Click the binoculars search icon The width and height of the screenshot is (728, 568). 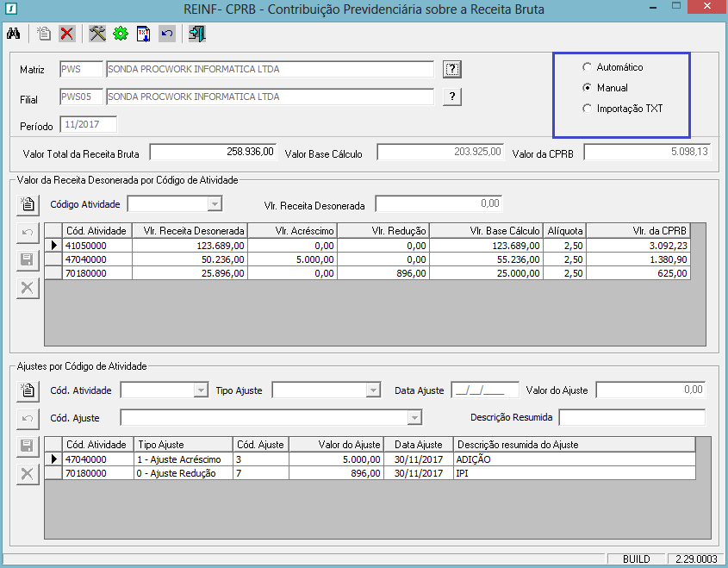14,34
